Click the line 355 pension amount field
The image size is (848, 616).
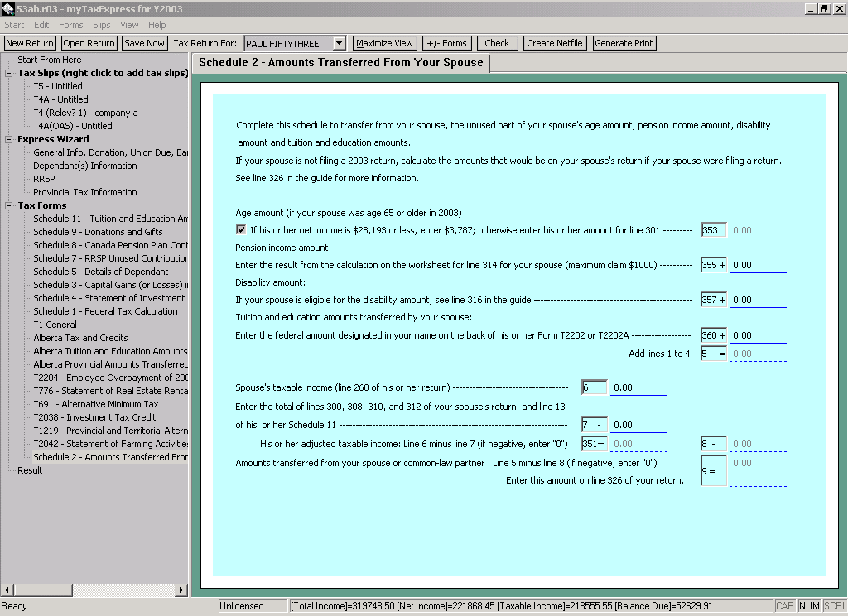point(757,265)
